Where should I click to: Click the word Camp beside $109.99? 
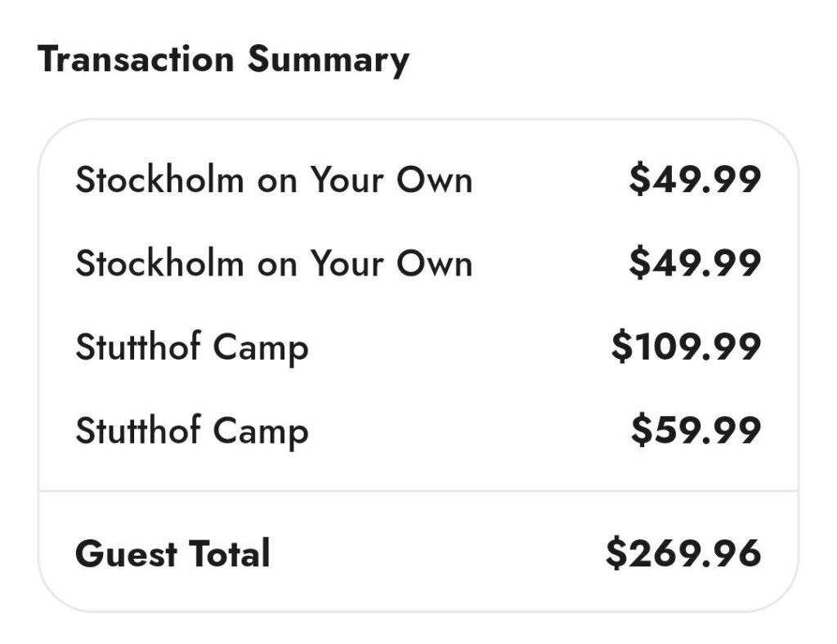click(x=261, y=349)
